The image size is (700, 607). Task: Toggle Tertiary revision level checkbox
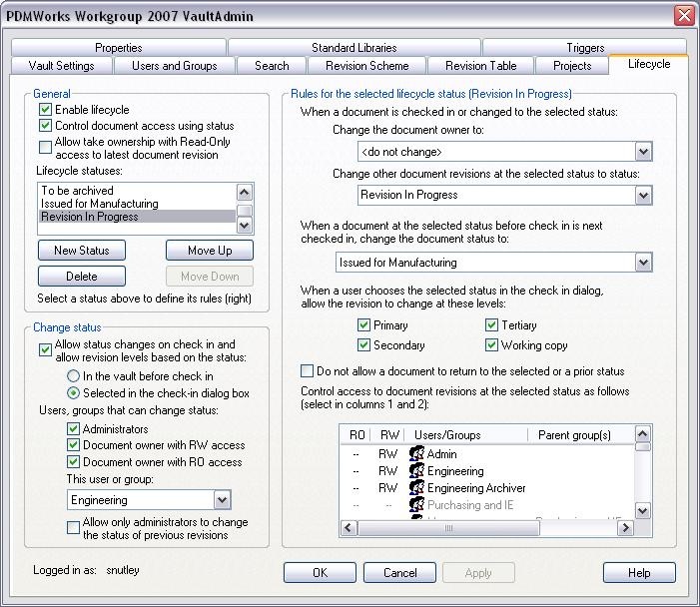[x=491, y=324]
